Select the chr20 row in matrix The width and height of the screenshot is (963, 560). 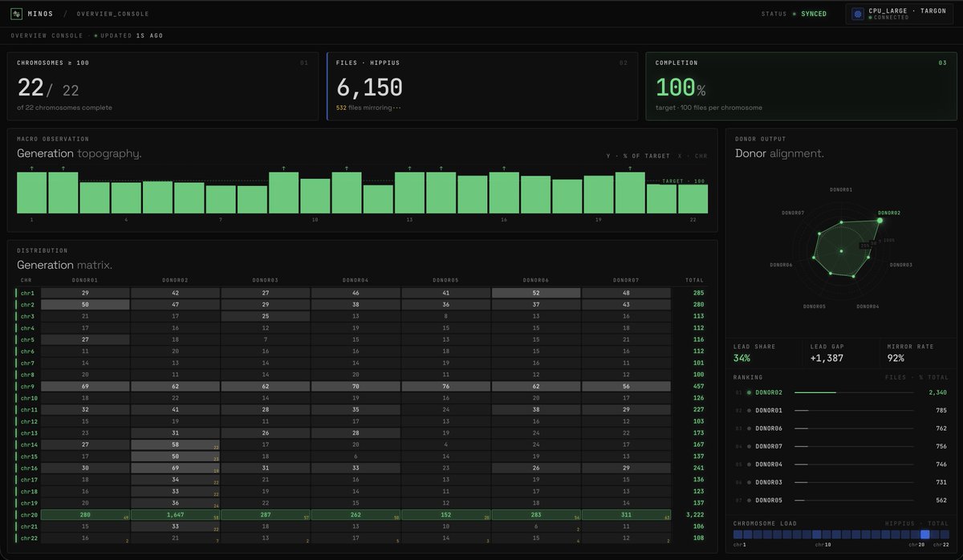(361, 514)
